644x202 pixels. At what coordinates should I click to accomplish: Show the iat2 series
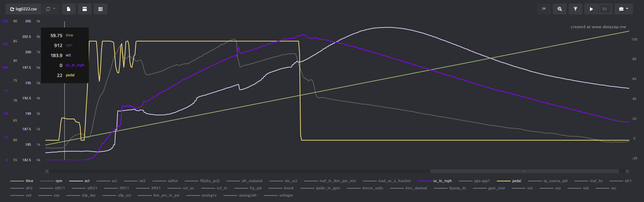coord(135,181)
